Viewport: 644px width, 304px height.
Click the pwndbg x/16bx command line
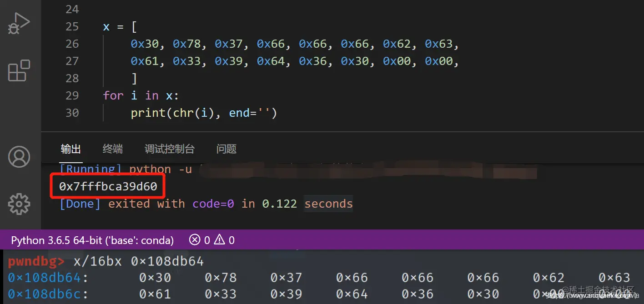point(106,261)
